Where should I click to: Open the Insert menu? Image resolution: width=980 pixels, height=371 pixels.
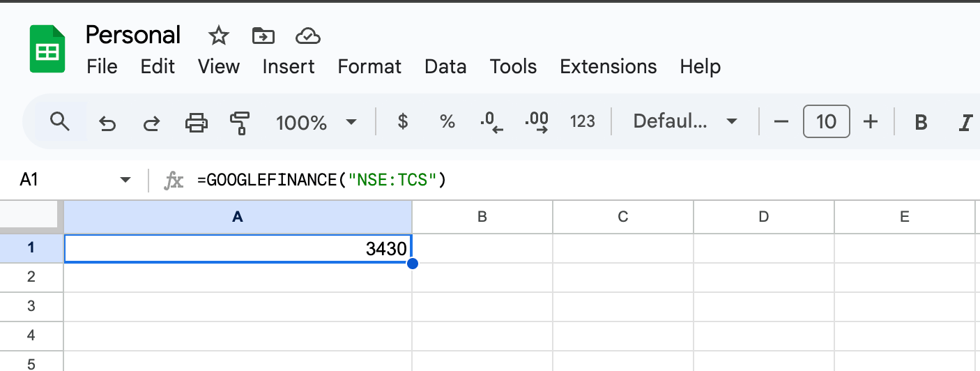289,67
